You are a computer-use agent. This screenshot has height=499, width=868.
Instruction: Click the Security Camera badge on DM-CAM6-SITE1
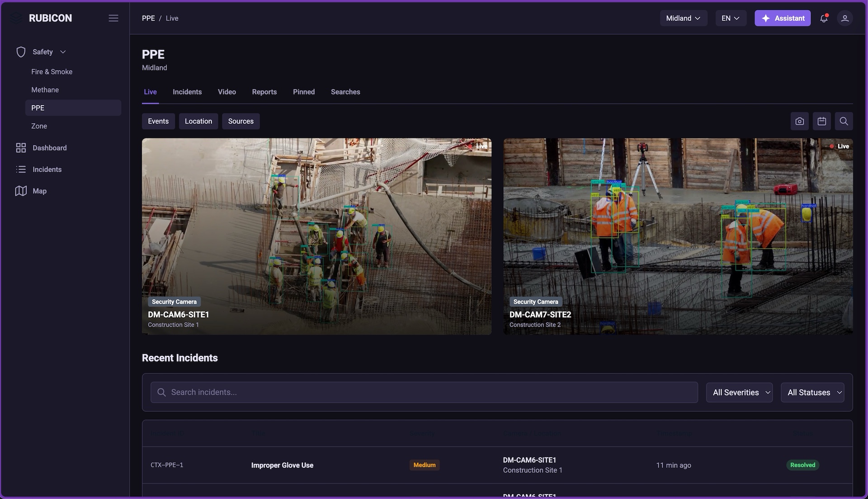(174, 301)
